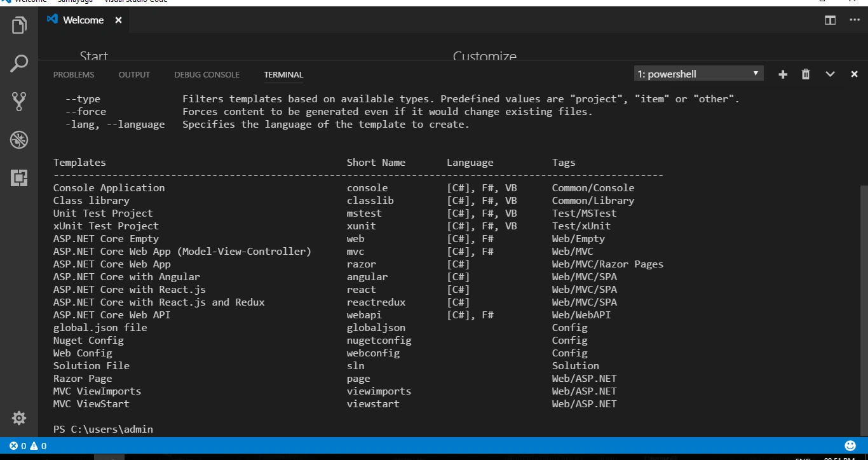The height and width of the screenshot is (460, 868).
Task: Click the 'classlib' short name
Action: (x=370, y=201)
